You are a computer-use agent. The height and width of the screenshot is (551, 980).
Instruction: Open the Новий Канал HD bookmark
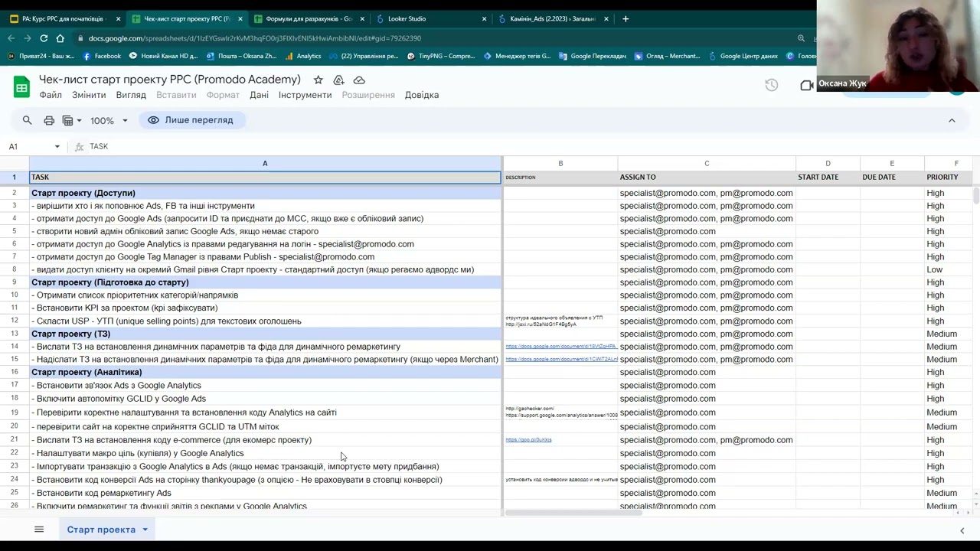pos(163,56)
